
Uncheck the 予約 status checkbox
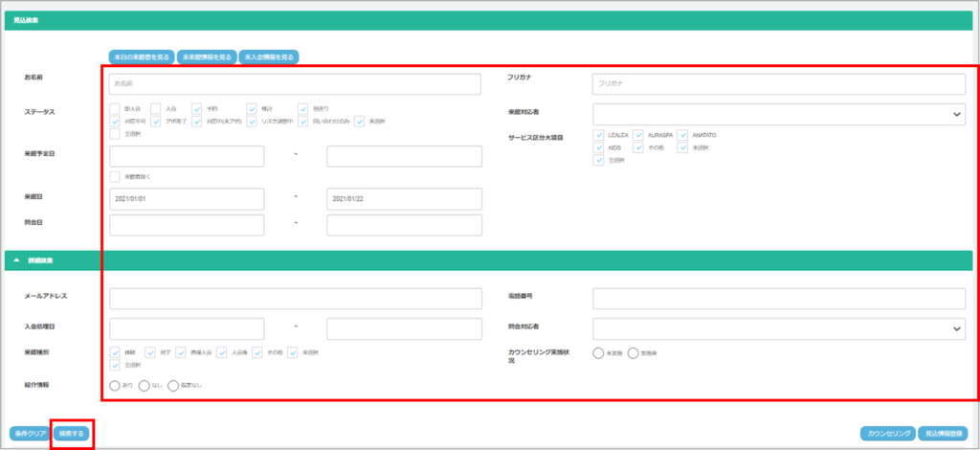pyautogui.click(x=196, y=109)
